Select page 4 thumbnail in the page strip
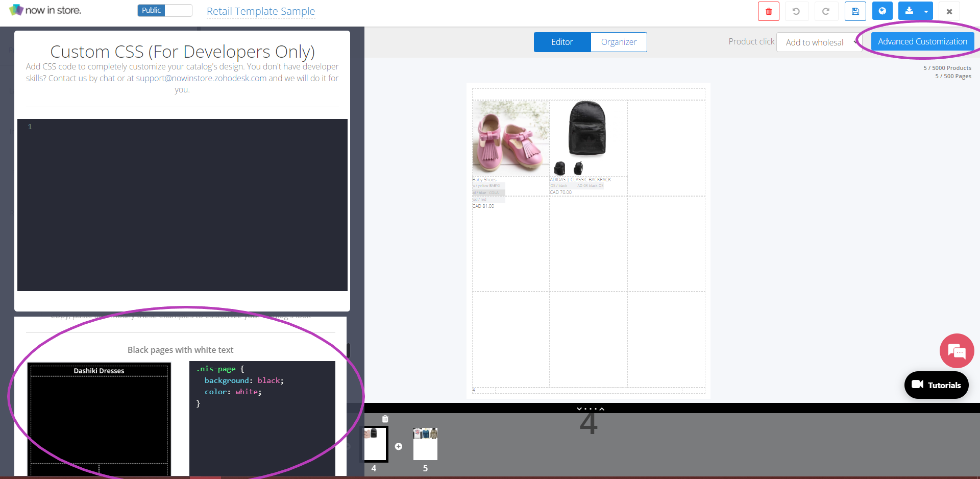980x479 pixels. tap(375, 444)
